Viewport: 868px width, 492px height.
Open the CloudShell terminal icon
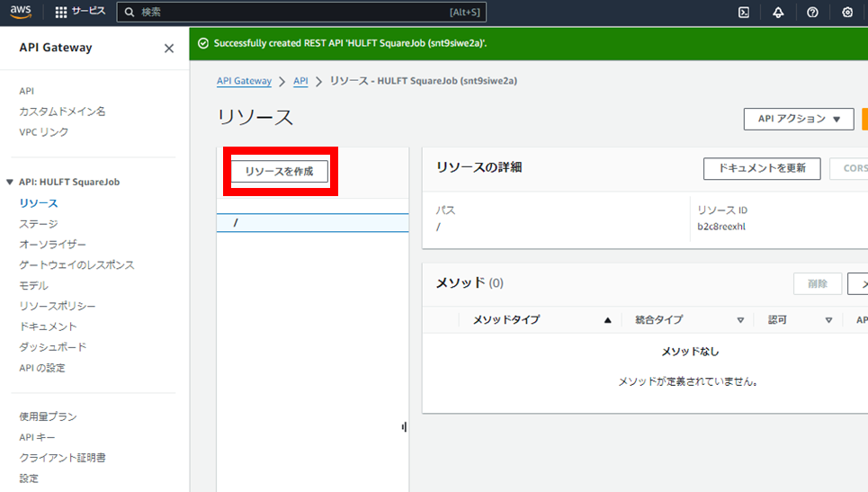[744, 13]
